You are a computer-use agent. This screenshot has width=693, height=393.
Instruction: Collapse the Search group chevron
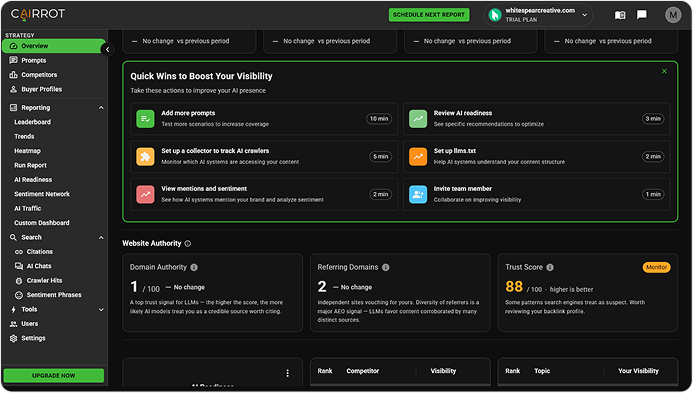point(101,237)
